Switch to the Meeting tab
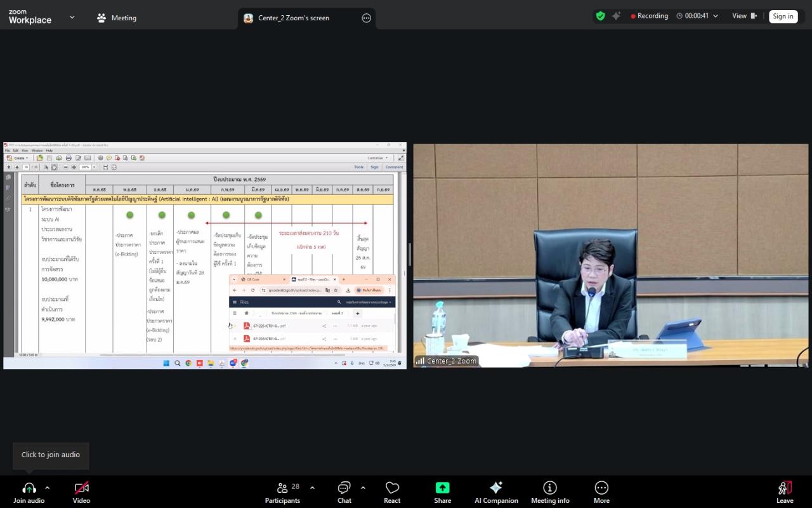812x508 pixels. point(117,18)
